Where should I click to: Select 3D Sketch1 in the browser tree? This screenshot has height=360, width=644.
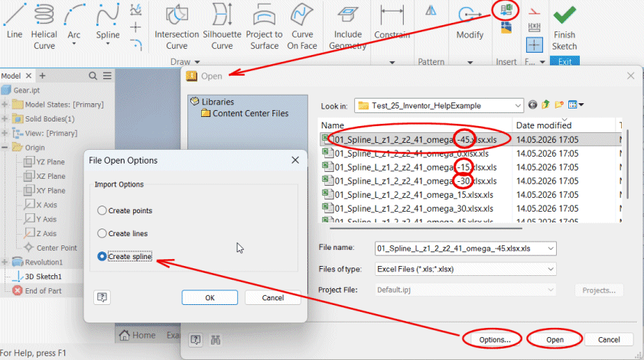(x=43, y=277)
